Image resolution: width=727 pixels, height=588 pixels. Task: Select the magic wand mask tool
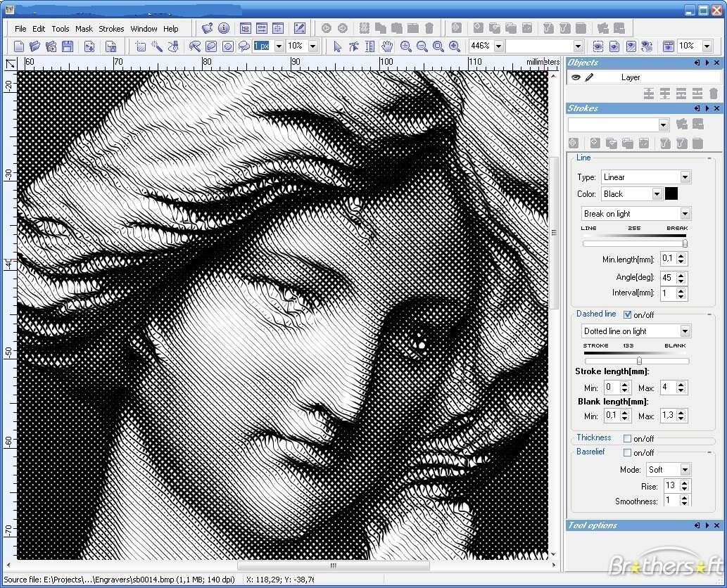click(x=157, y=46)
